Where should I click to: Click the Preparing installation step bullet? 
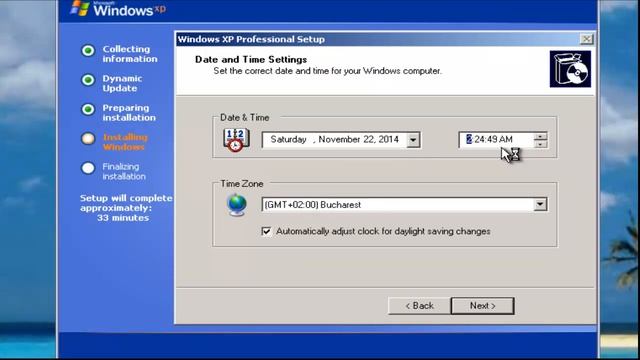[x=88, y=109]
